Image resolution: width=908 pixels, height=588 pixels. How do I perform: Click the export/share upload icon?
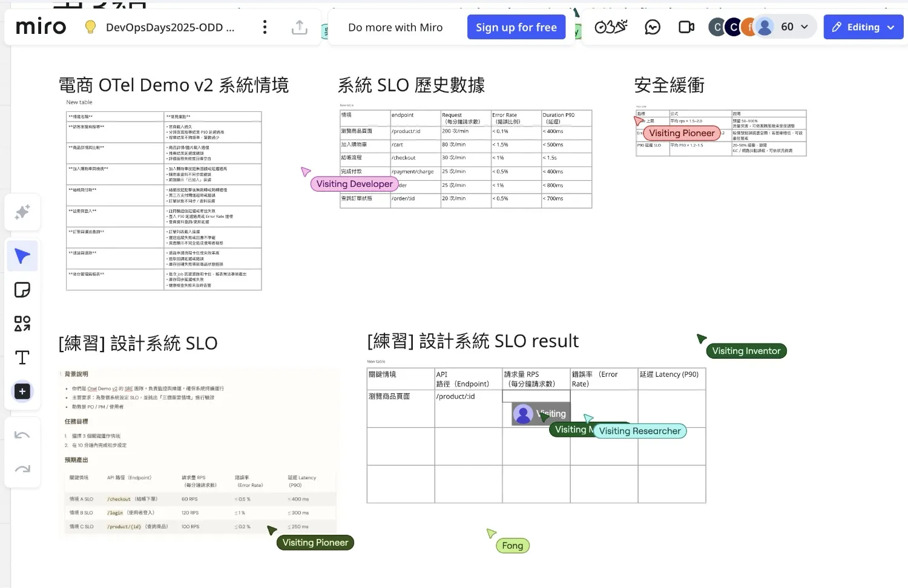click(x=300, y=27)
